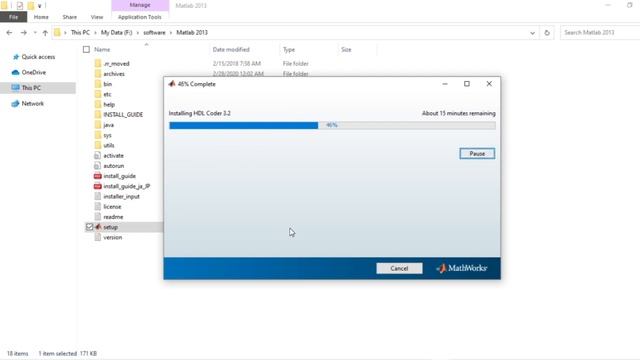Go back with the Explorer back arrow
Image resolution: width=640 pixels, height=360 pixels.
(9, 33)
